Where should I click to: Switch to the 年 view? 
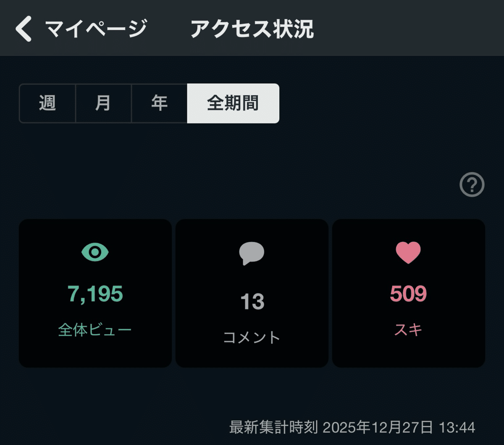160,104
